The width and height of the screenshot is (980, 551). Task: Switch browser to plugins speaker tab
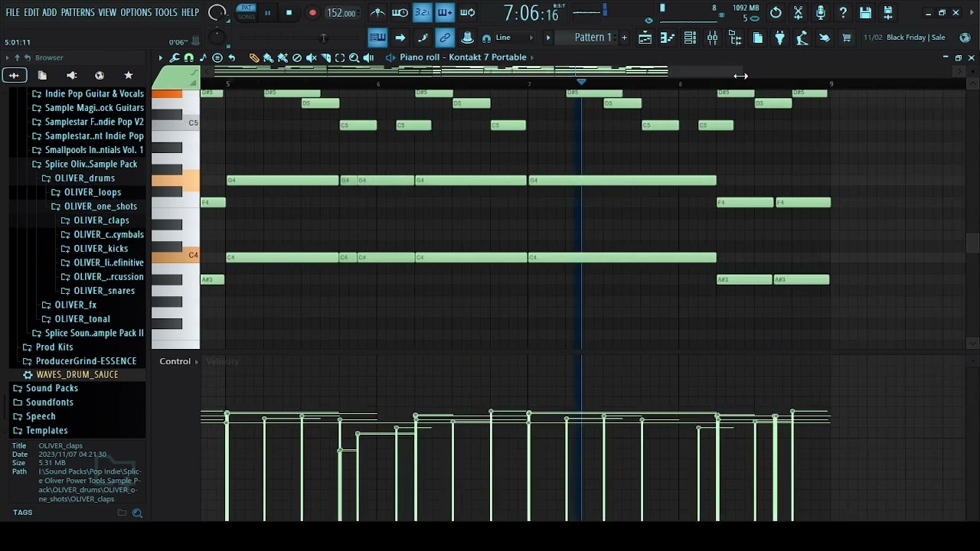click(71, 75)
